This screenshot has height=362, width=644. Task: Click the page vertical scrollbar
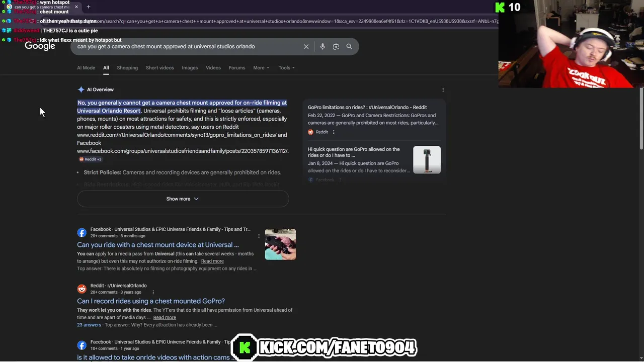point(640,118)
